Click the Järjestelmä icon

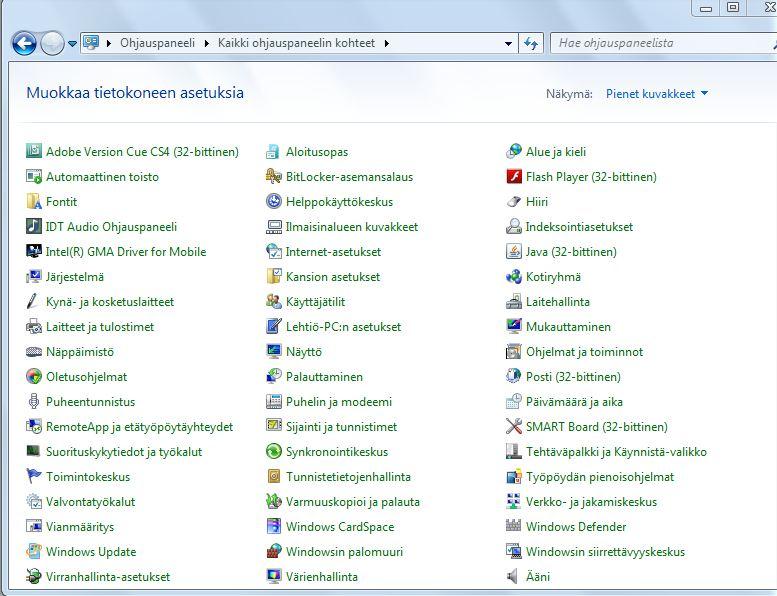(x=34, y=276)
